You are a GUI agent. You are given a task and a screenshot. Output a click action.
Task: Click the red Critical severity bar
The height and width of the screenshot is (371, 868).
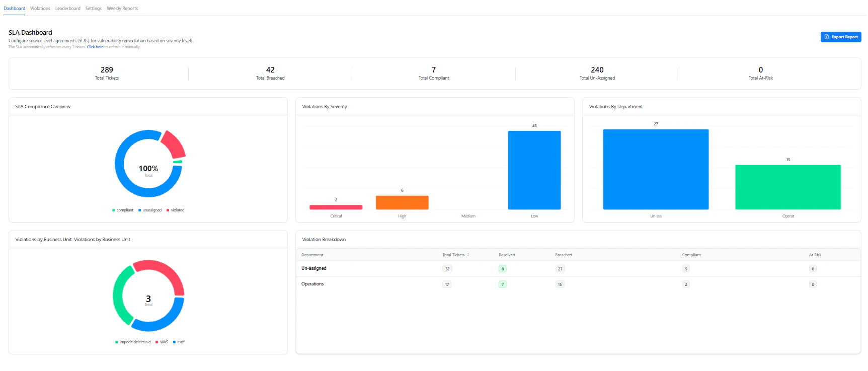[x=336, y=207]
